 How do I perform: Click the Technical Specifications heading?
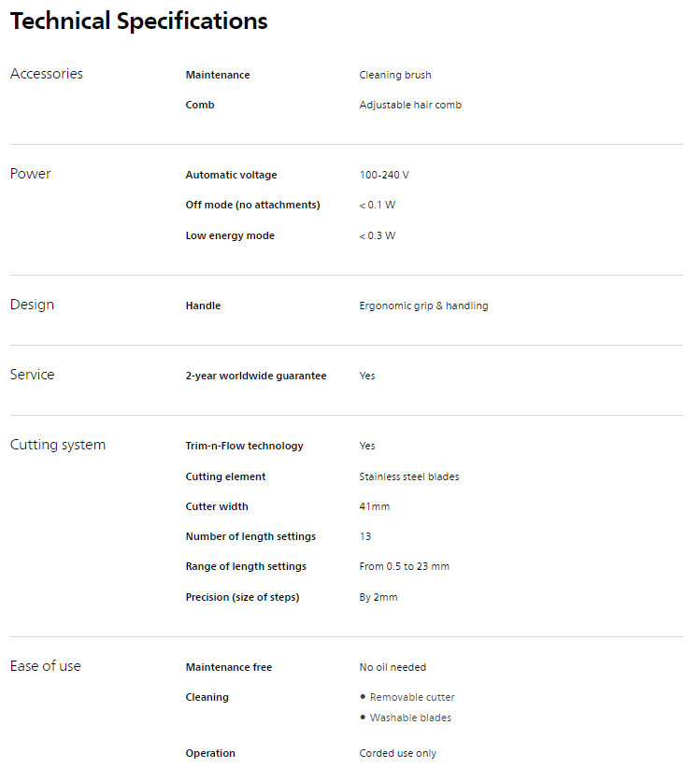(x=138, y=21)
